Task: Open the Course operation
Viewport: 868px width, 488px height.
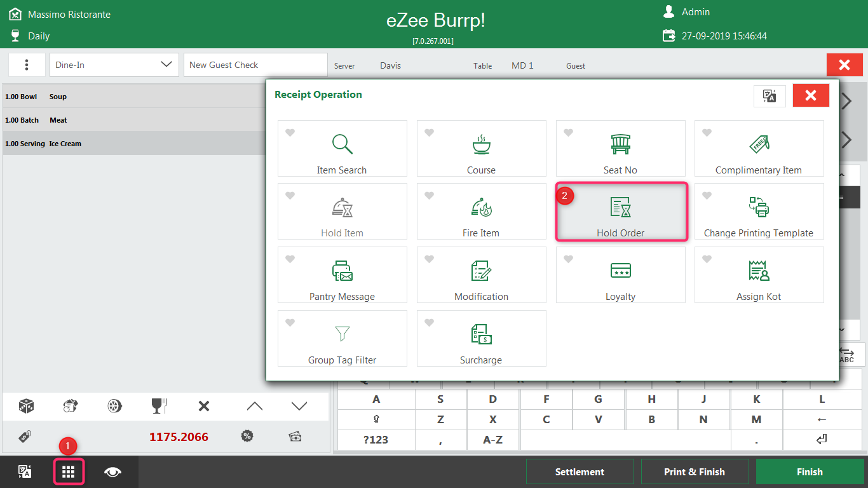Action: (x=481, y=149)
